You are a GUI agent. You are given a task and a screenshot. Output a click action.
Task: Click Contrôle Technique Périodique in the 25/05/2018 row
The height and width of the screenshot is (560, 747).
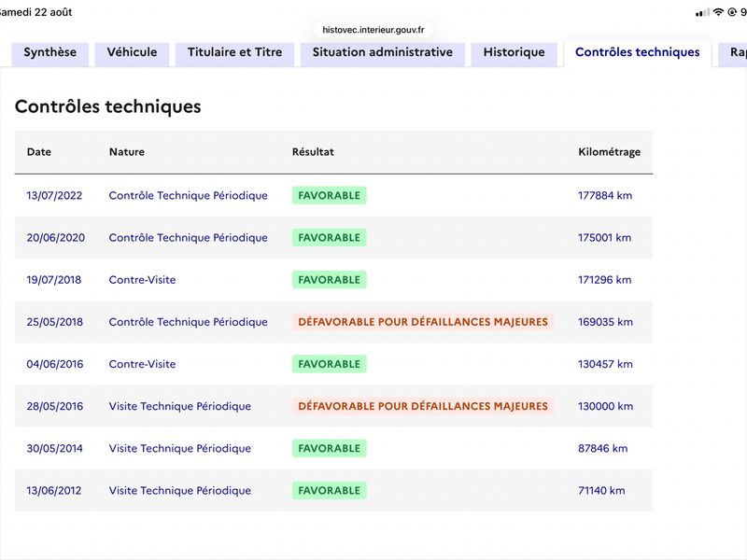(189, 322)
